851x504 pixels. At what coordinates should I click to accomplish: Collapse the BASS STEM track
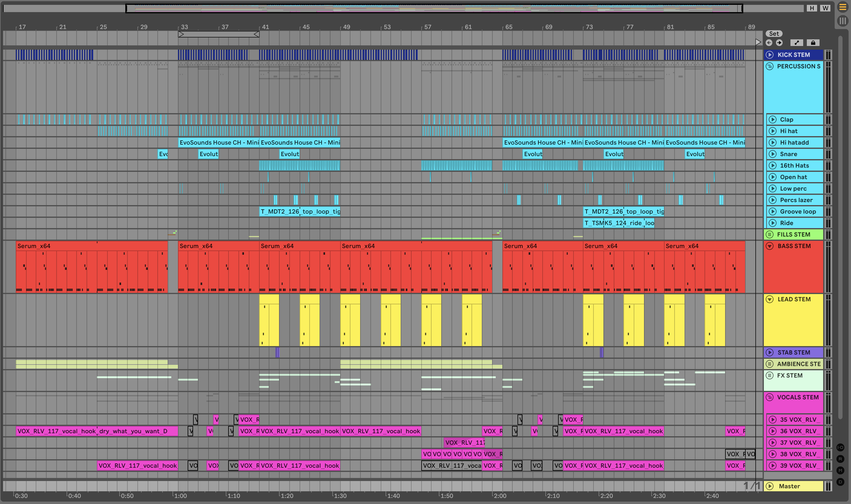770,246
